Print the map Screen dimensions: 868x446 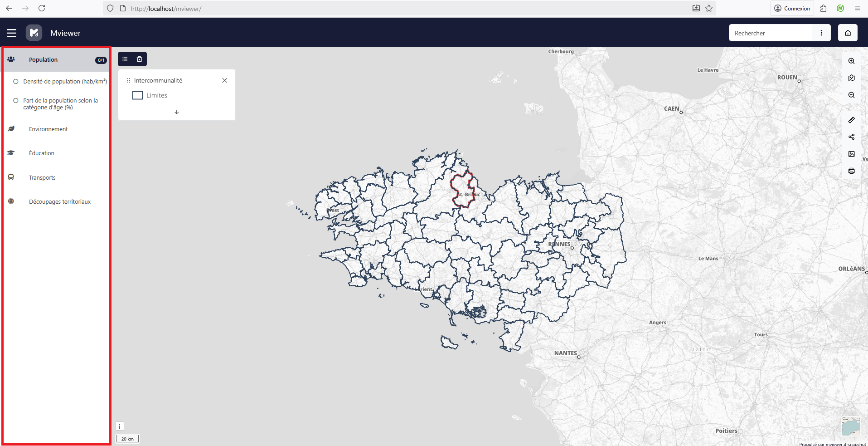(851, 171)
